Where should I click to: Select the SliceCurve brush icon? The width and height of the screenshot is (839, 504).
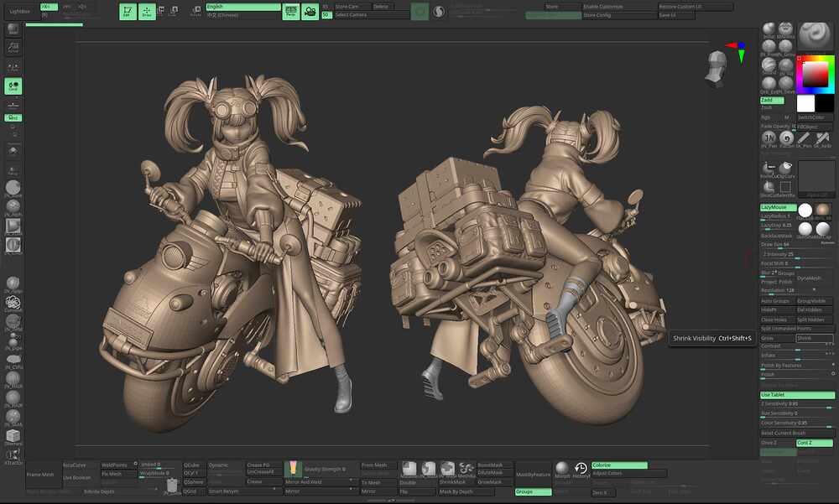[x=769, y=187]
